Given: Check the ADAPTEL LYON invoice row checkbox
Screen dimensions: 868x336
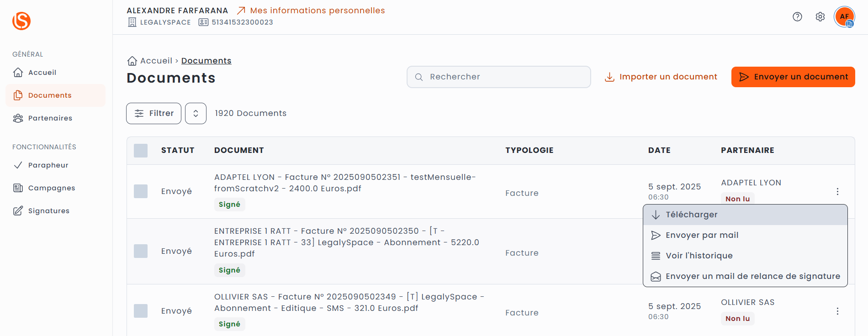Looking at the screenshot, I should point(141,191).
